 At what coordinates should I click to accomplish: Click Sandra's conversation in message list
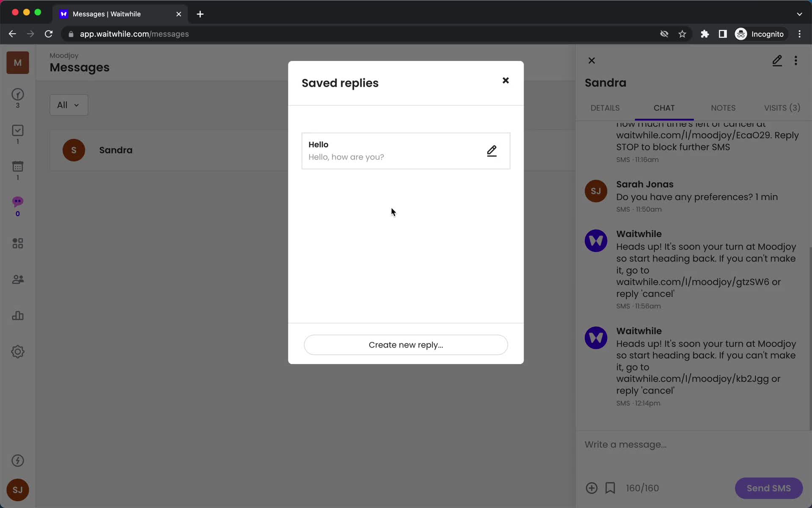coord(116,150)
